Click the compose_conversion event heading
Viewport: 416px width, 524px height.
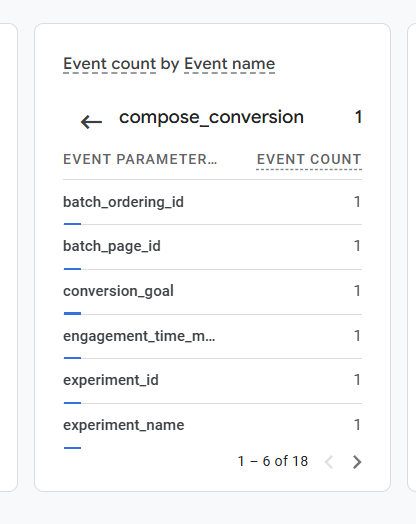tap(211, 118)
